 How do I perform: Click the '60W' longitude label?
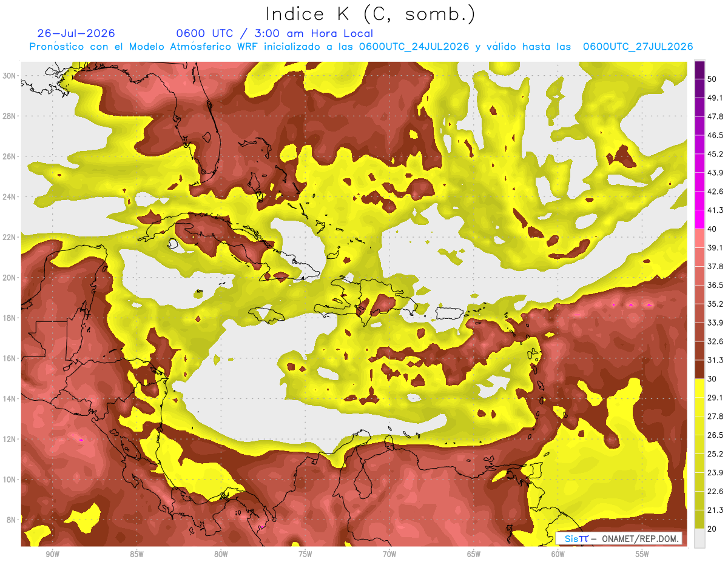click(558, 554)
